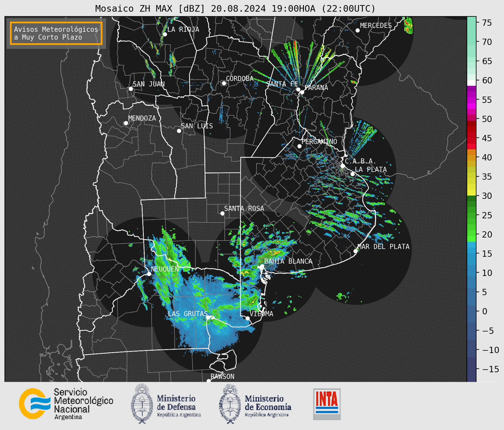Select the Córdoba city marker dot
The image size is (504, 430).
(x=224, y=83)
